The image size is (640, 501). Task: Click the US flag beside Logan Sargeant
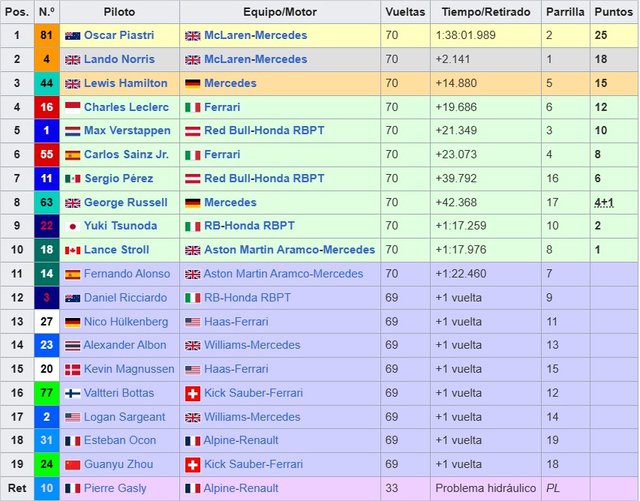(x=73, y=417)
